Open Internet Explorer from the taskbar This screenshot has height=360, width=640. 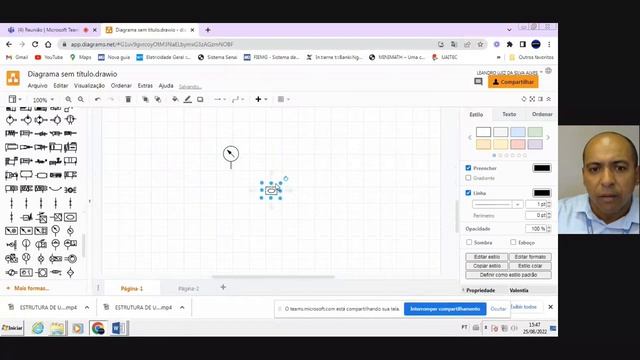(x=38, y=328)
